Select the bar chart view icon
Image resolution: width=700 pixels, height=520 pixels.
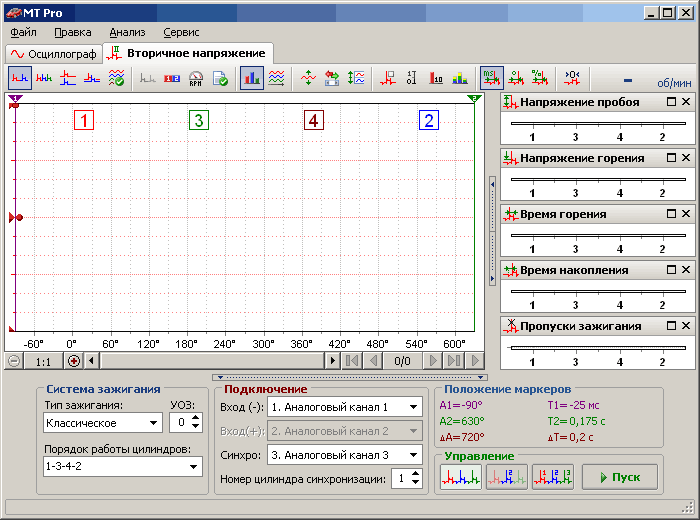(251, 77)
